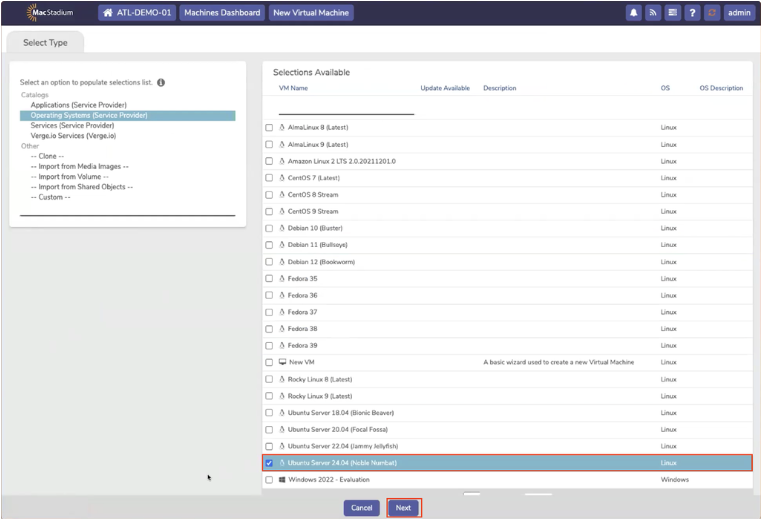Check the Windows 2022 - Evaluation checkbox
The height and width of the screenshot is (519, 763).
coord(269,480)
